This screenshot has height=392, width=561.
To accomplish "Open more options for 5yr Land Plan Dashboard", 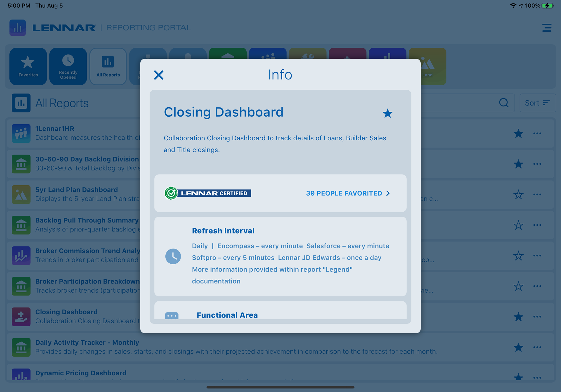I will tap(537, 194).
